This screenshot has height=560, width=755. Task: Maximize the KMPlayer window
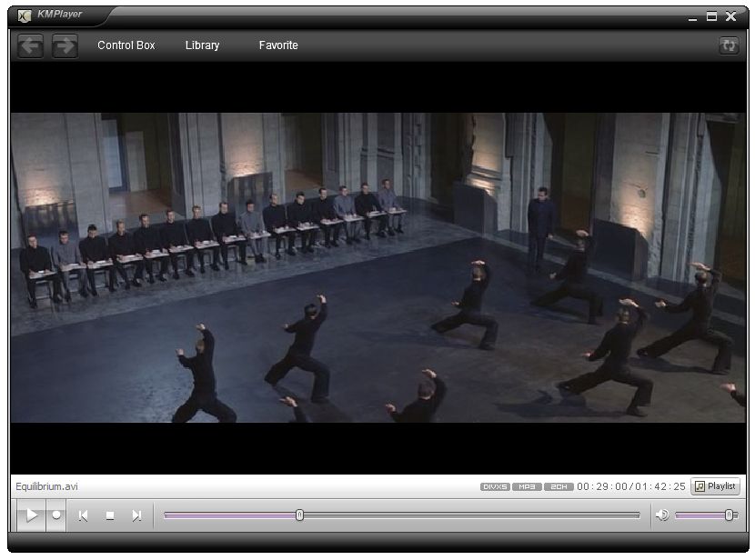click(711, 16)
